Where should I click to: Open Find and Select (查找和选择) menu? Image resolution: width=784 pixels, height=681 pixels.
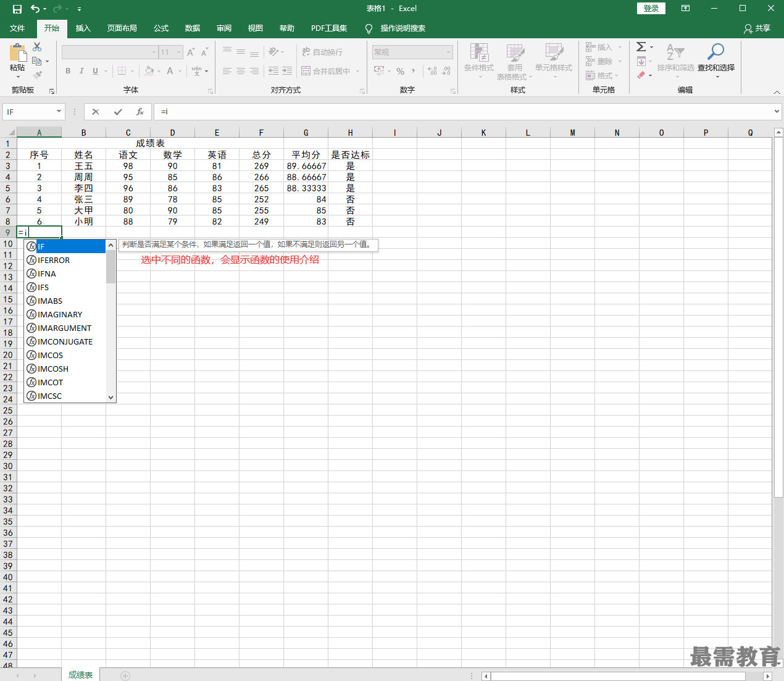(716, 60)
